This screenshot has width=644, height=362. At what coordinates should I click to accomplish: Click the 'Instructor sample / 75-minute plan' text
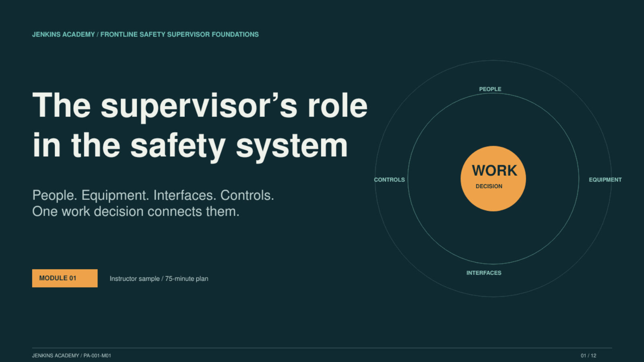(x=159, y=279)
